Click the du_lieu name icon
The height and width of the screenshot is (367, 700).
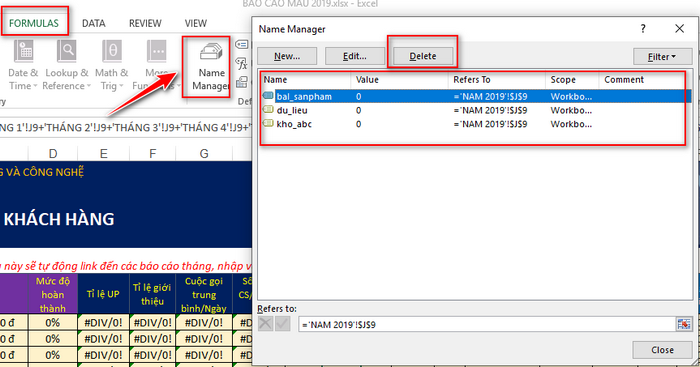pos(268,109)
